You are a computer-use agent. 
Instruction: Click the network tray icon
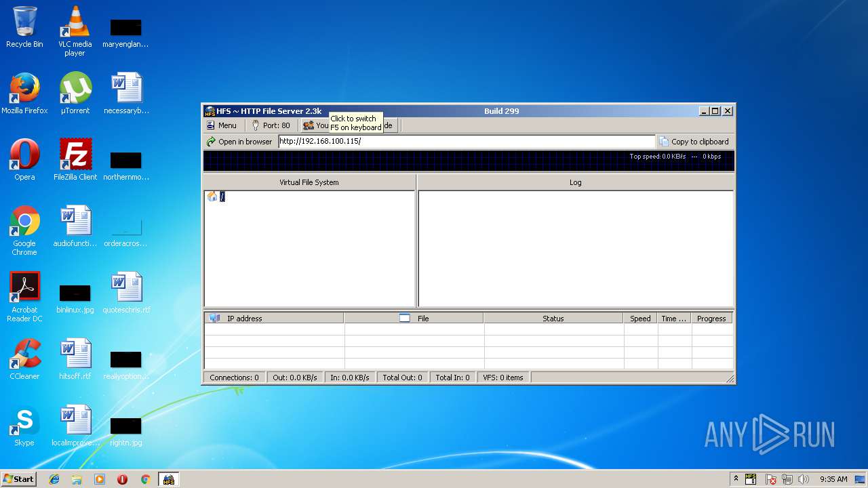pos(787,479)
